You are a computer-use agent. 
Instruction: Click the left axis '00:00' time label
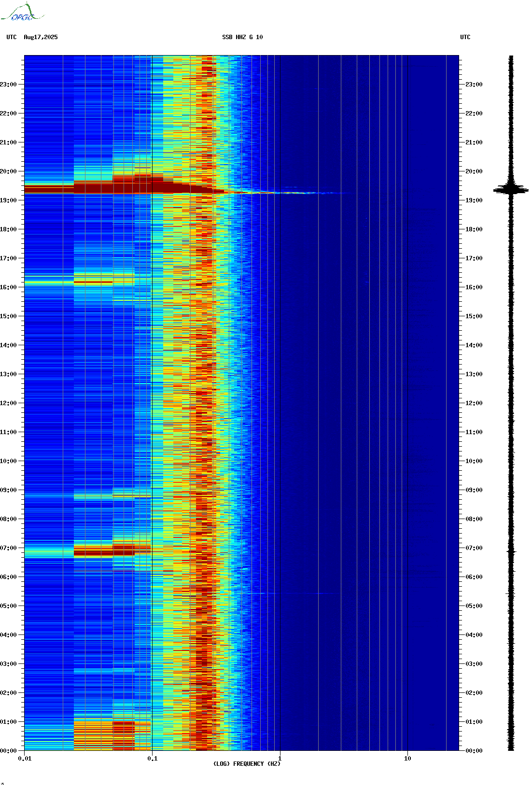(8, 751)
